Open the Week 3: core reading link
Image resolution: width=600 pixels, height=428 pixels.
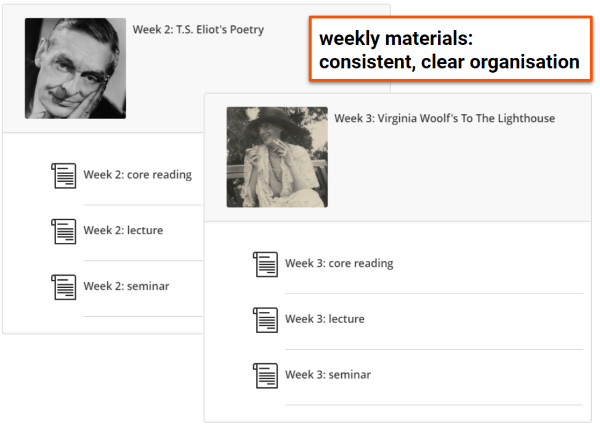(x=339, y=264)
